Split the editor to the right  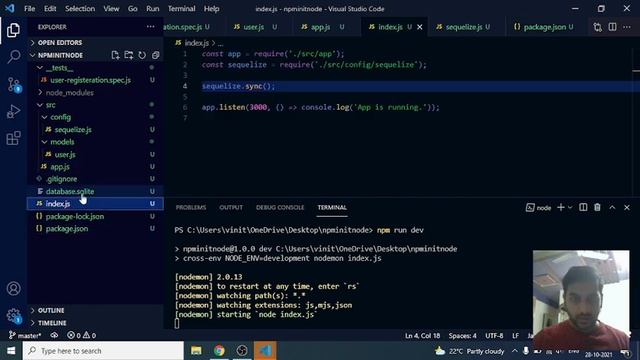(x=612, y=27)
